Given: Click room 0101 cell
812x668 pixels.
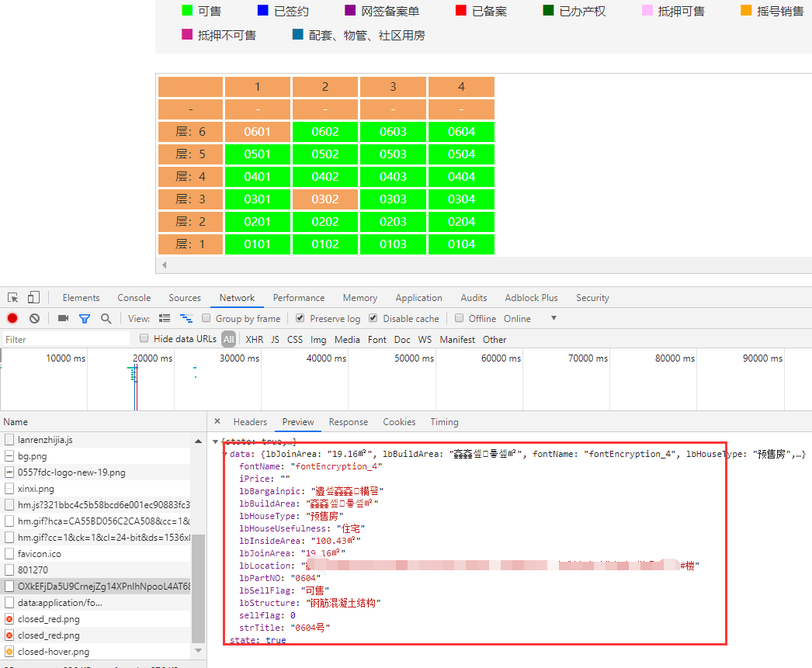Looking at the screenshot, I should tap(258, 244).
